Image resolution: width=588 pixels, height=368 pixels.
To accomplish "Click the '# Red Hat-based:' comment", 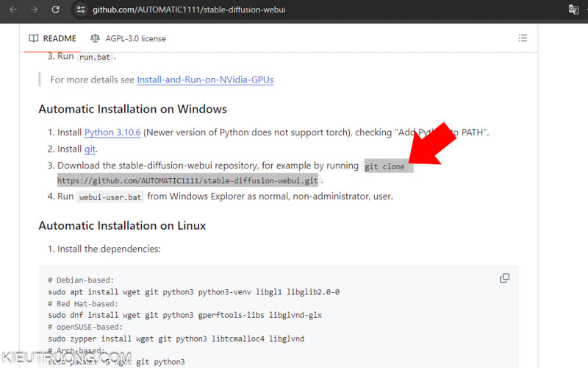I will [x=83, y=304].
